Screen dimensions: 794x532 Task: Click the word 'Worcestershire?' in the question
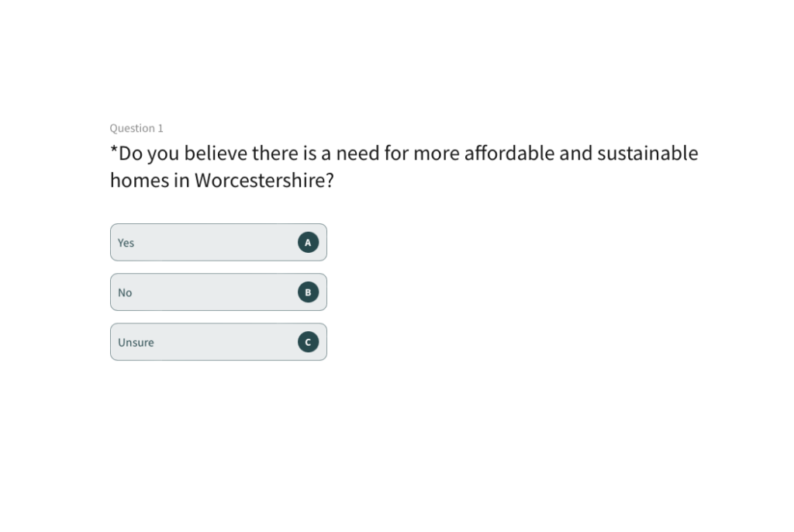click(x=264, y=180)
